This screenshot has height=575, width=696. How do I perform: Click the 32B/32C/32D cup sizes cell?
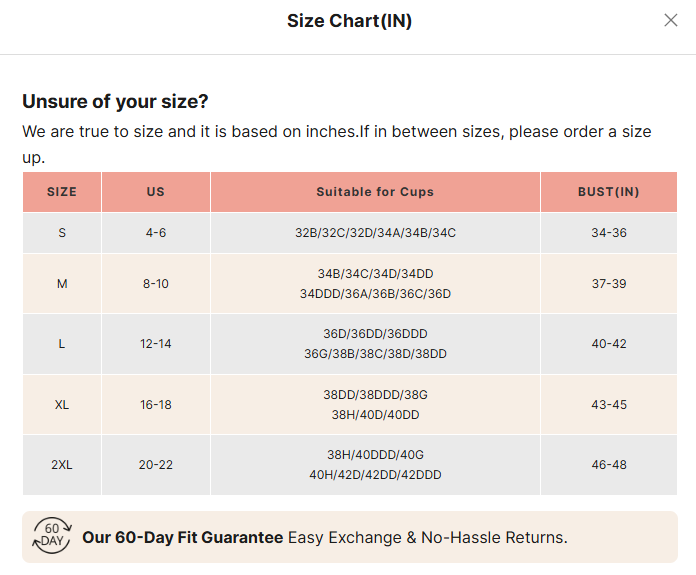(x=375, y=232)
